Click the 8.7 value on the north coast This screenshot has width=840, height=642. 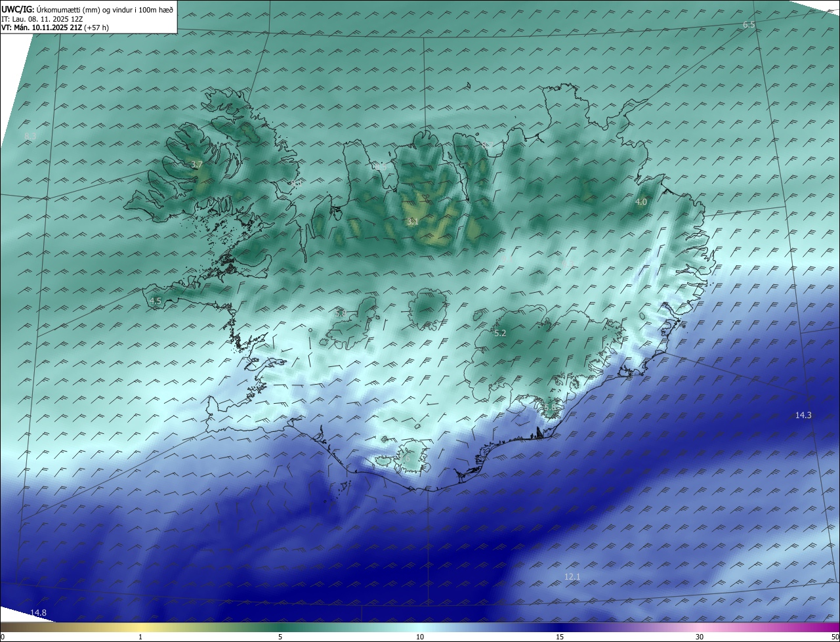(488, 144)
